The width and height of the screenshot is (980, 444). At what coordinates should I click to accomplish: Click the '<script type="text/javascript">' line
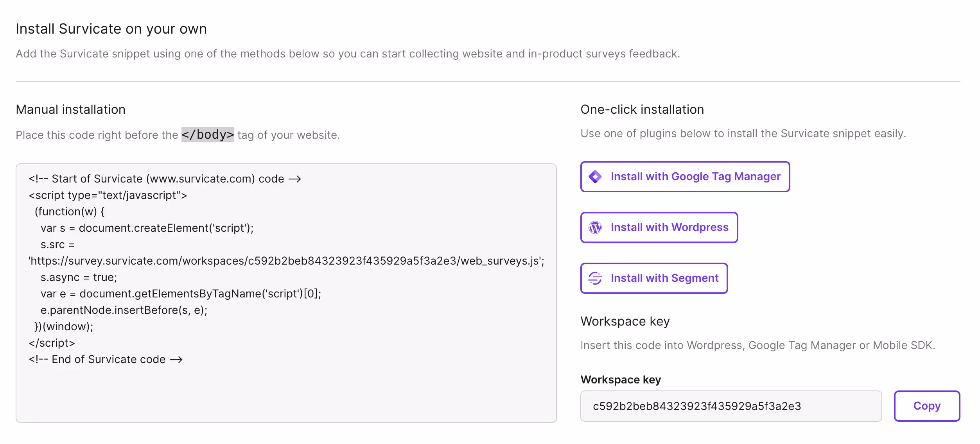point(108,195)
